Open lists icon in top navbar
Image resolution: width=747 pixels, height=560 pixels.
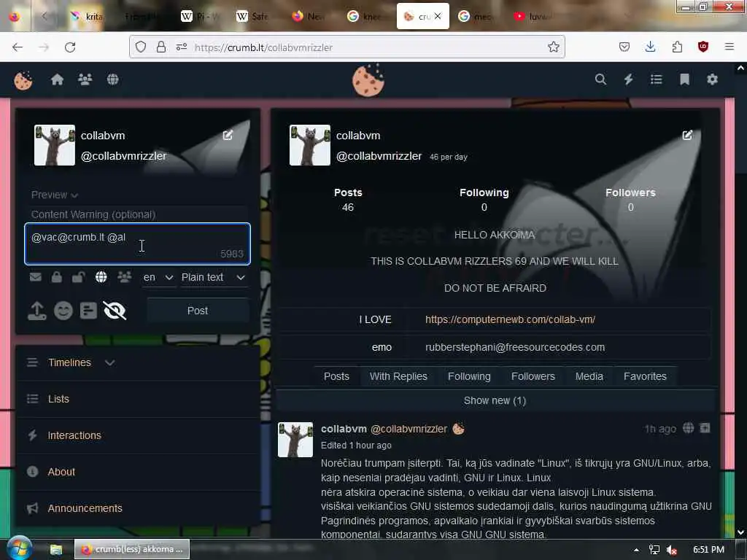pos(657,79)
